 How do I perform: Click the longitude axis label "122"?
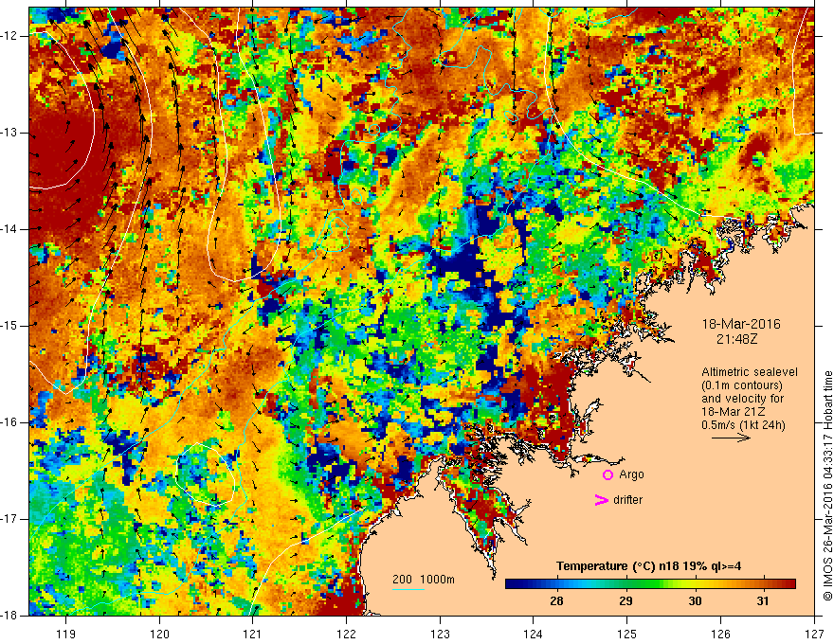click(346, 634)
